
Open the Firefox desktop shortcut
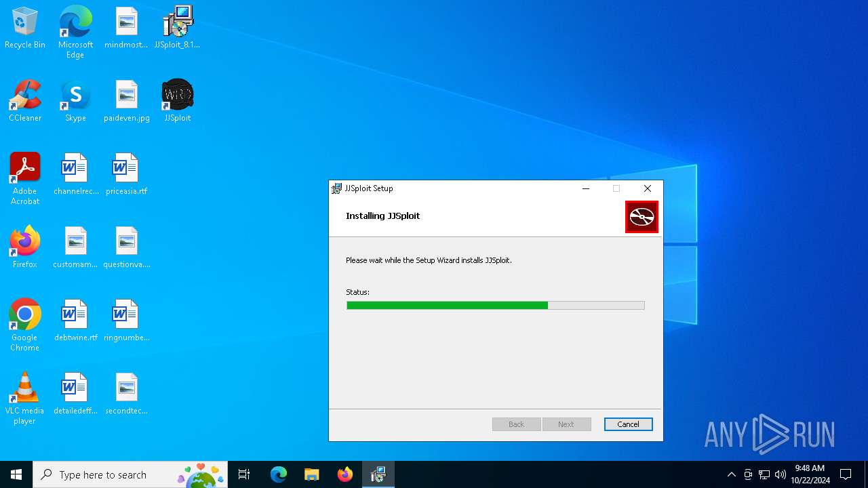(x=25, y=247)
